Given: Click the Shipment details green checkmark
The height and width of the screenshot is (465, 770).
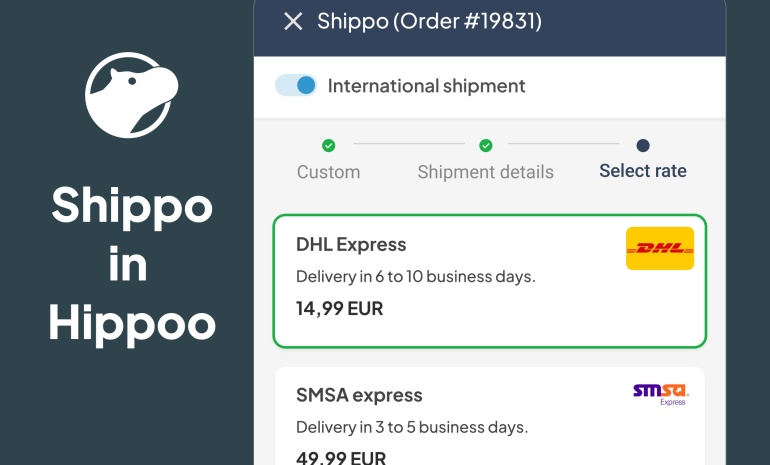Looking at the screenshot, I should 486,145.
